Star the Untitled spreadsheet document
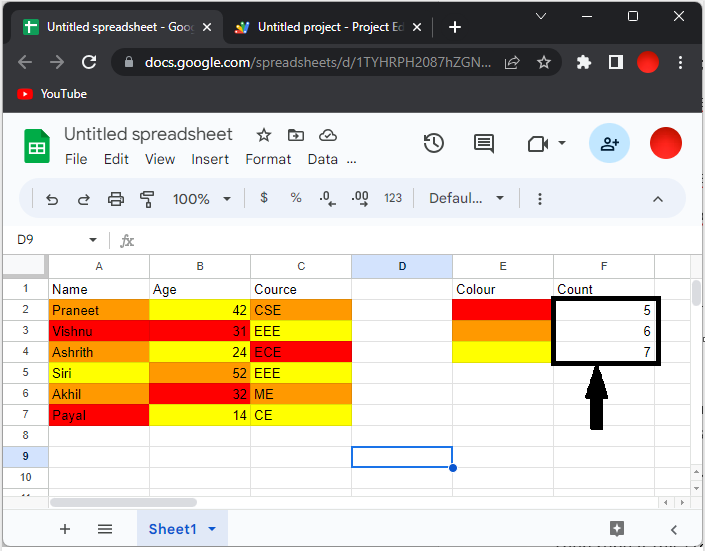The height and width of the screenshot is (551, 705). pyautogui.click(x=264, y=135)
